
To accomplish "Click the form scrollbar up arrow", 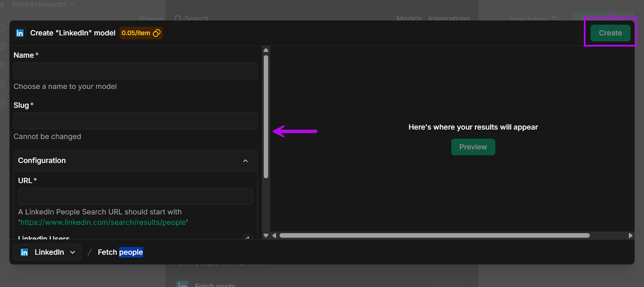I will [x=266, y=50].
